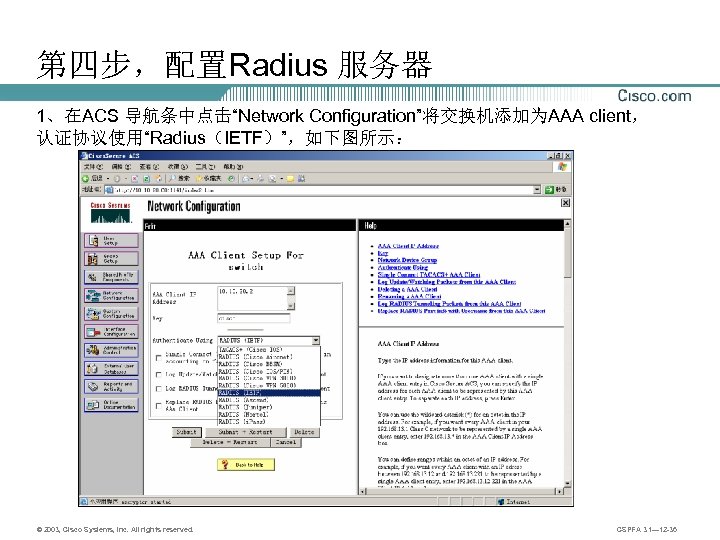Click the Submit button
The height and width of the screenshot is (540, 720).
tap(186, 432)
